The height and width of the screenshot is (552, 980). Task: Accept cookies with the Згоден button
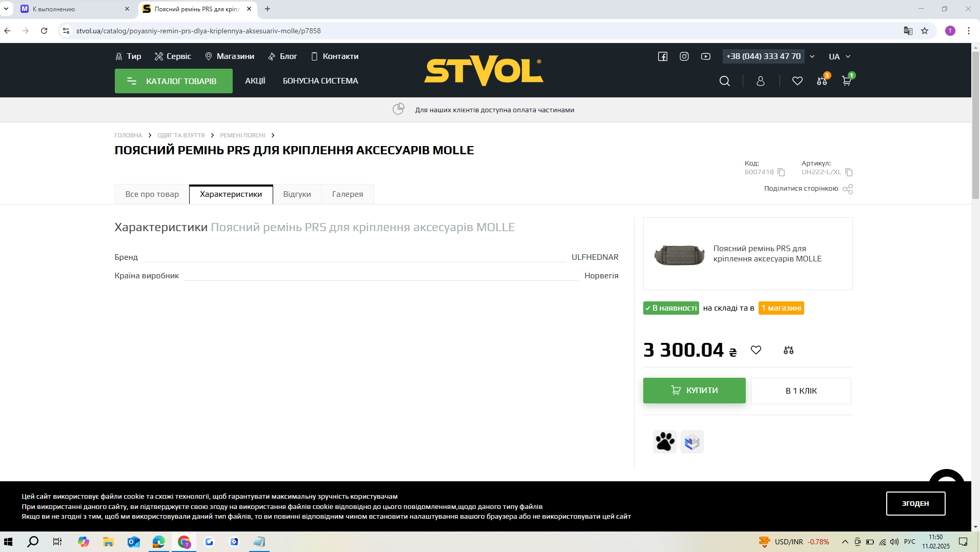916,503
